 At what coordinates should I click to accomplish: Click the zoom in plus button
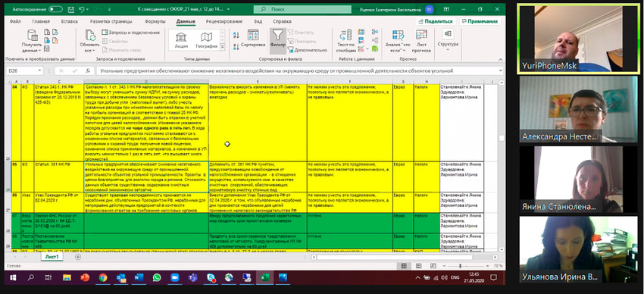487,266
